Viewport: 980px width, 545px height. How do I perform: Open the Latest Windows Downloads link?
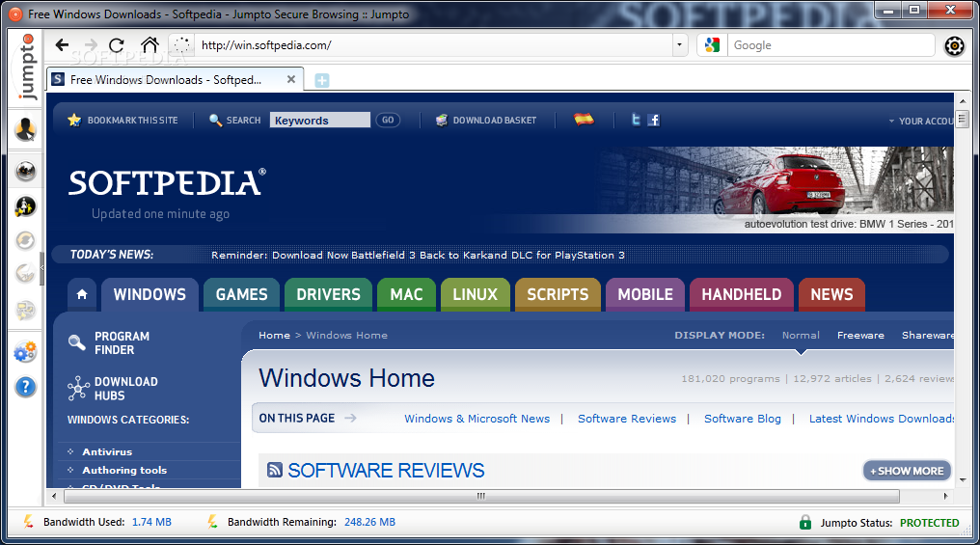(x=882, y=419)
